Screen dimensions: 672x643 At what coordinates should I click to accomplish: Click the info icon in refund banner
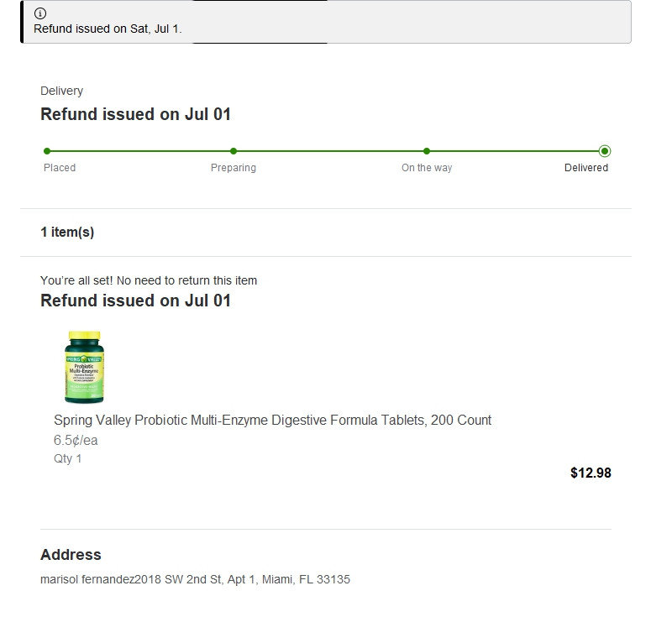tap(40, 13)
